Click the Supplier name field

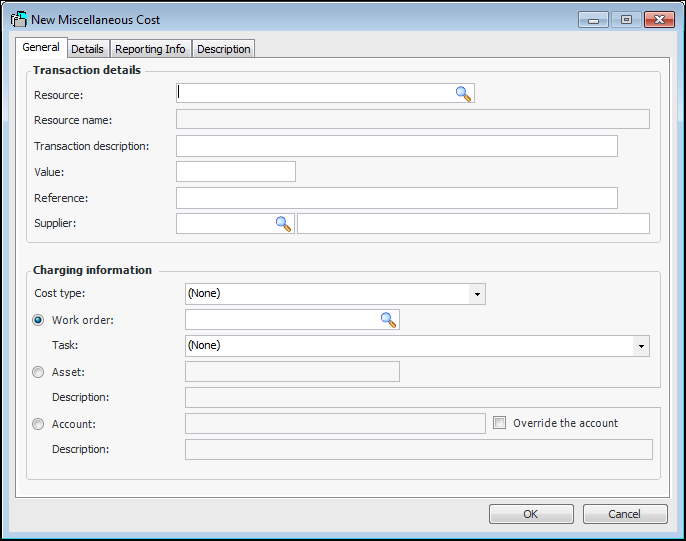[x=473, y=223]
